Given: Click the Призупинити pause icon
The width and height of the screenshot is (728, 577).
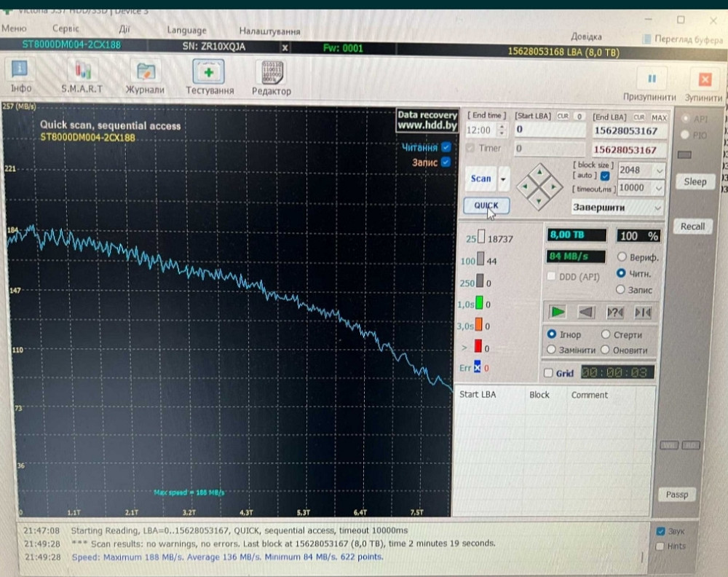Looking at the screenshot, I should 651,79.
